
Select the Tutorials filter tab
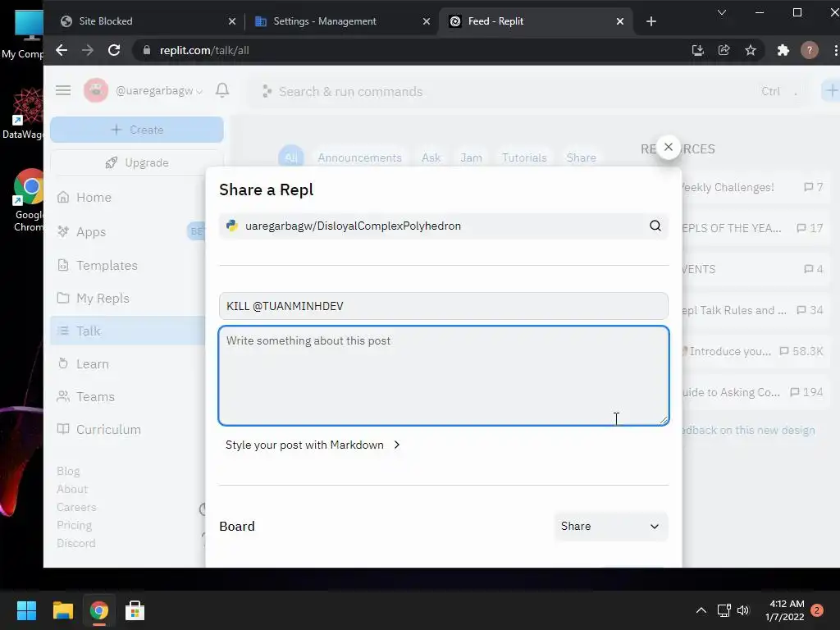[524, 157]
